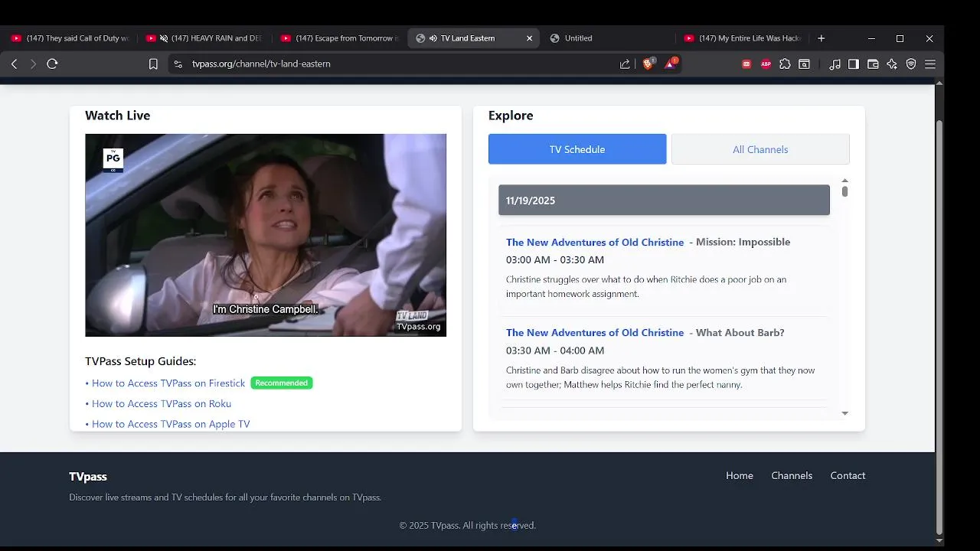Open the browser hamburger main menu
Image resolution: width=980 pixels, height=551 pixels.
coord(930,64)
